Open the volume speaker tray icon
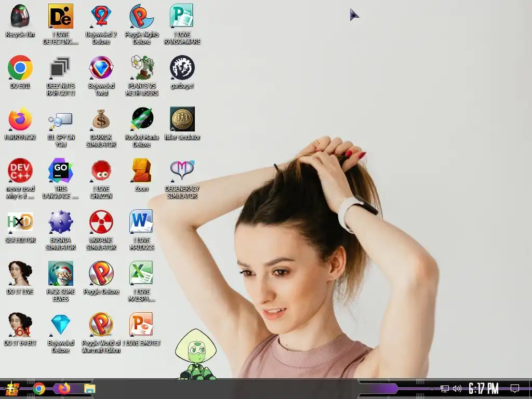This screenshot has width=532, height=399. tap(457, 389)
